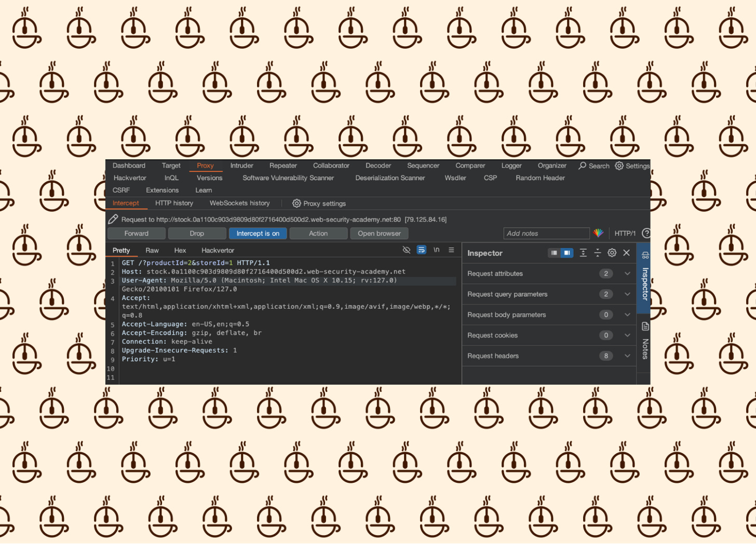
Task: Click the rainbow highlight color picker icon
Action: pyautogui.click(x=599, y=233)
